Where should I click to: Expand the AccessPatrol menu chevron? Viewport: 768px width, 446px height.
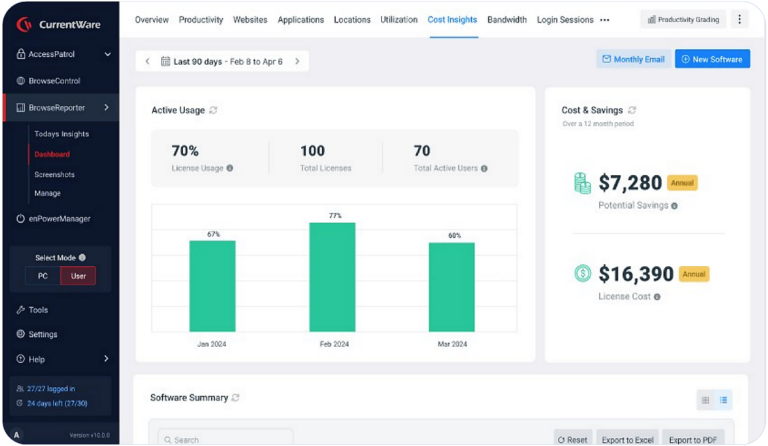pos(108,54)
